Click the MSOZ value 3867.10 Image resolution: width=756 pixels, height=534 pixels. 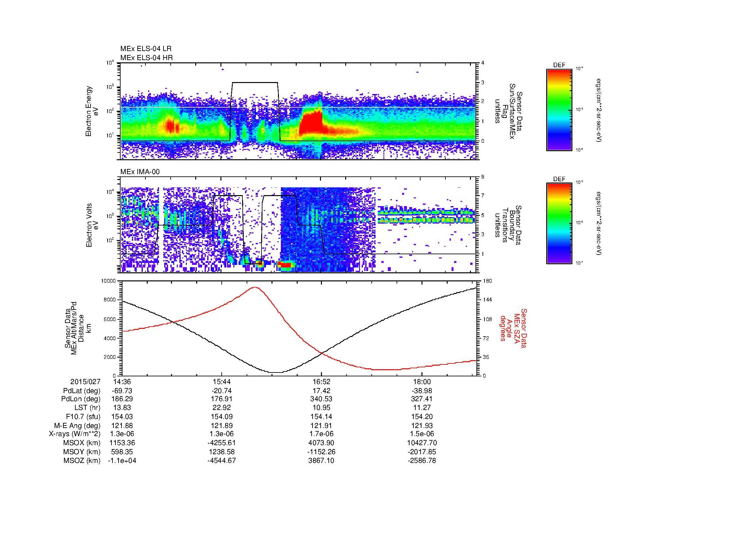(x=322, y=461)
